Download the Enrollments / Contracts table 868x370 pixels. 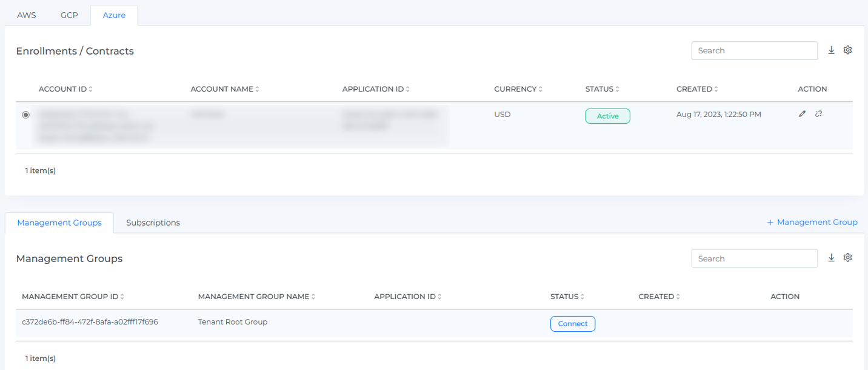pos(831,50)
